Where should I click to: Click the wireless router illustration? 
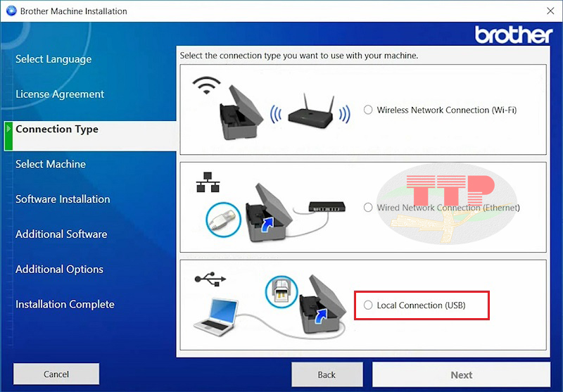click(310, 111)
